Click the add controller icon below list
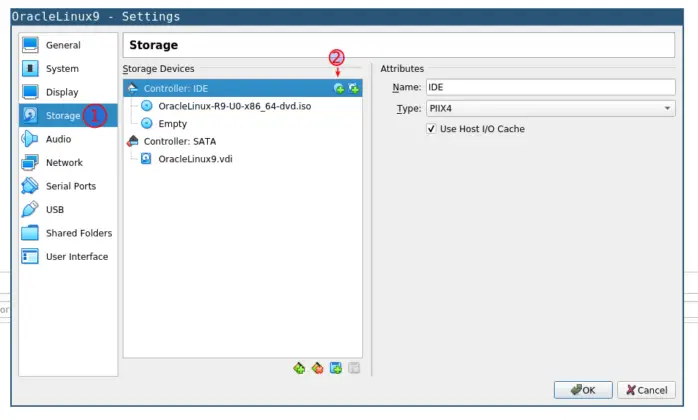Screen dimensions: 698x420 299,368
